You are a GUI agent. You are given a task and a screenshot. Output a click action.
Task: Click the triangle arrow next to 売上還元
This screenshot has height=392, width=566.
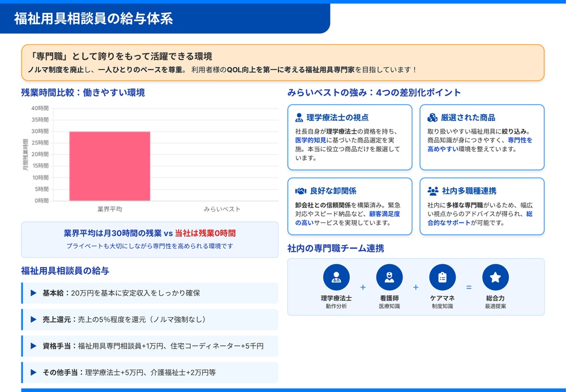pyautogui.click(x=33, y=320)
